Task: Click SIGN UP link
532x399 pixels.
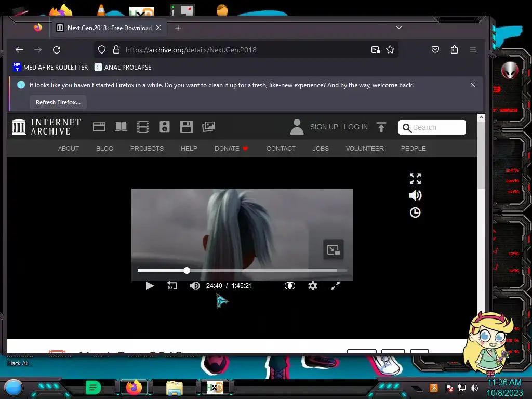Action: (x=324, y=127)
